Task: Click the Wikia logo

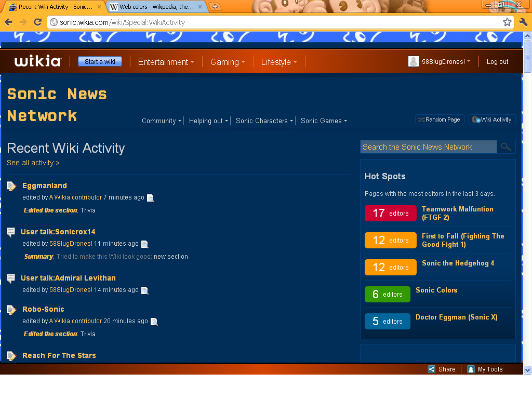Action: click(37, 61)
